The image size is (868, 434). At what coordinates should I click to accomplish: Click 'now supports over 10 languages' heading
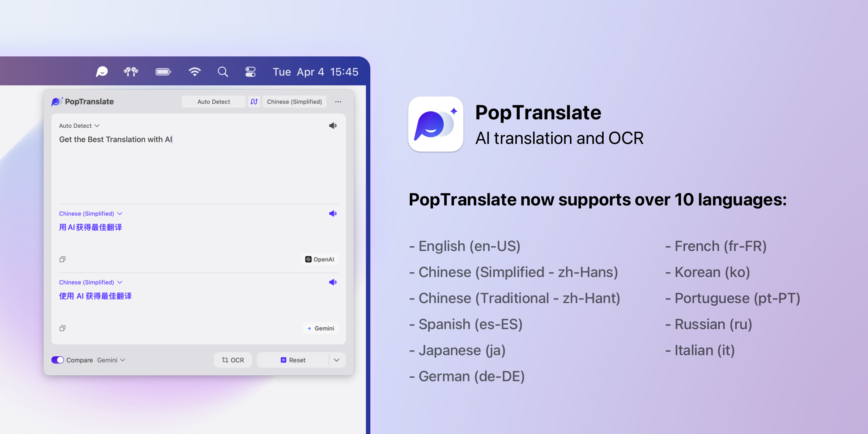point(653,200)
